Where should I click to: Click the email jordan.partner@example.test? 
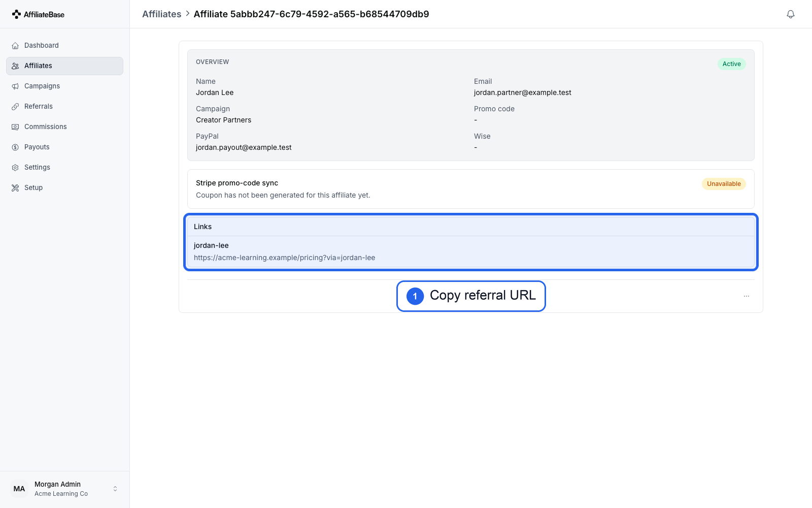pyautogui.click(x=522, y=92)
